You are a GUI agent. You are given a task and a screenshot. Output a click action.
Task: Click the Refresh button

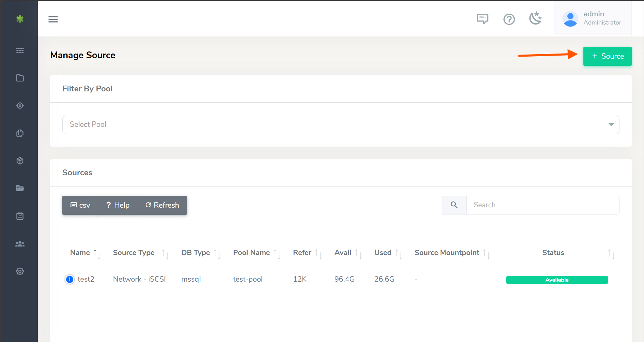[x=162, y=205]
